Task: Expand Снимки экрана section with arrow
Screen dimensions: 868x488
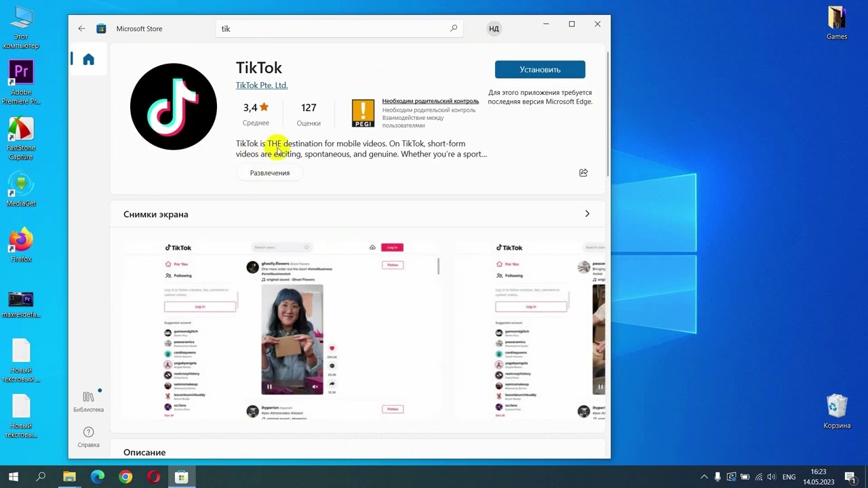Action: [587, 213]
